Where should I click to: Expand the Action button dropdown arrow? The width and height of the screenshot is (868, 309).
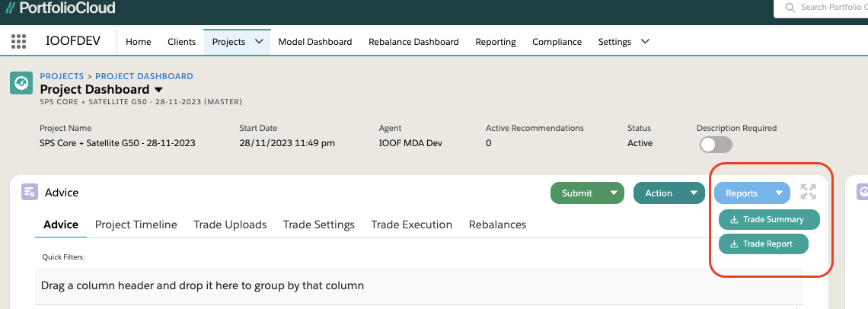point(694,193)
